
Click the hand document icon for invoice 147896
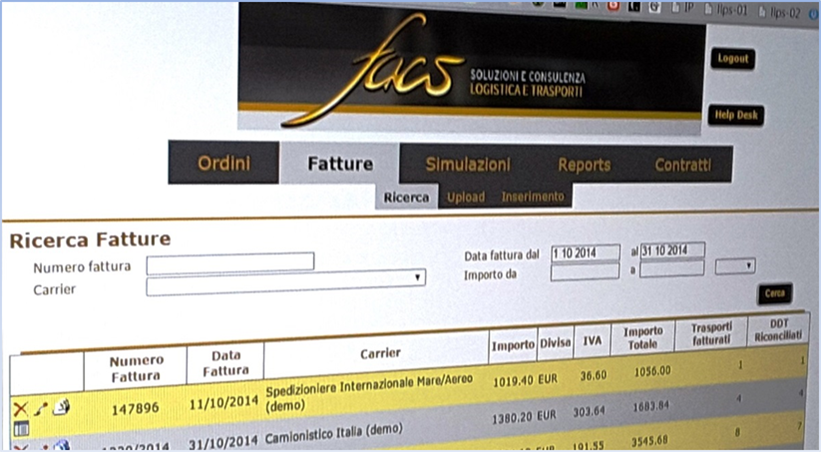(x=60, y=406)
